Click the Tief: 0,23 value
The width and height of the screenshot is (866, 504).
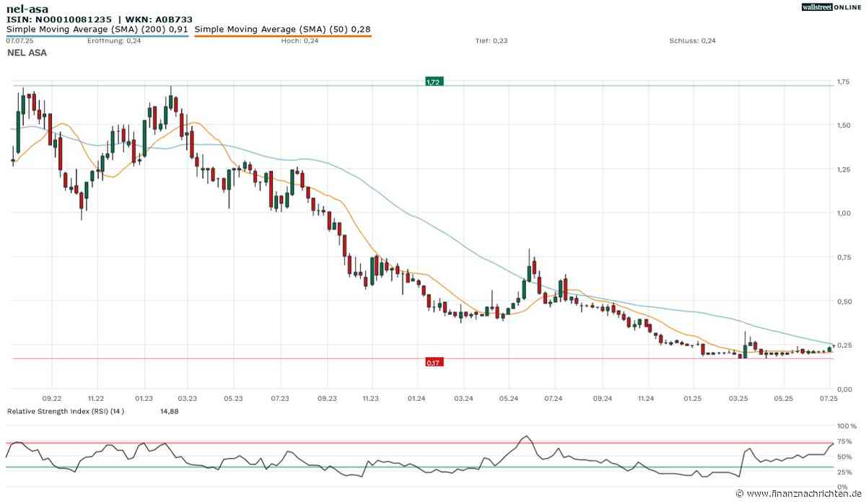[x=491, y=41]
